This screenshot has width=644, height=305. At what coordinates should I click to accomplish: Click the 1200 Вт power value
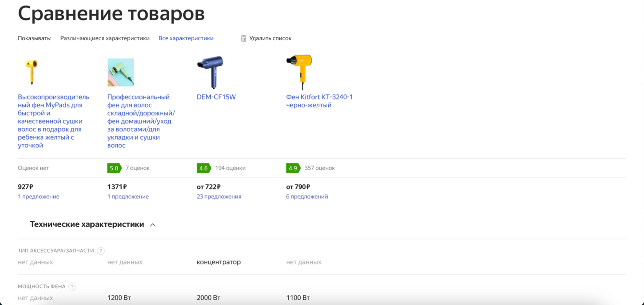pyautogui.click(x=119, y=298)
